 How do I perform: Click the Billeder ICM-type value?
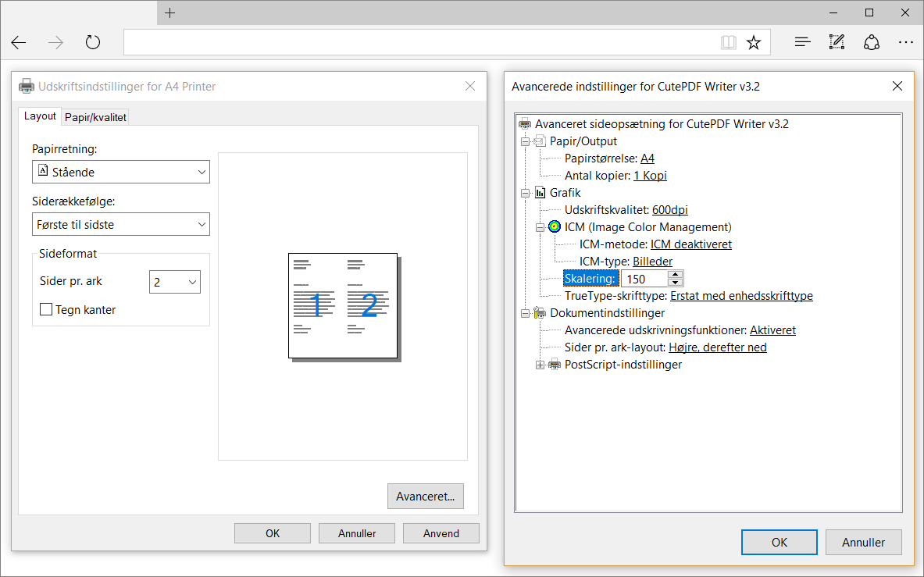click(x=652, y=262)
